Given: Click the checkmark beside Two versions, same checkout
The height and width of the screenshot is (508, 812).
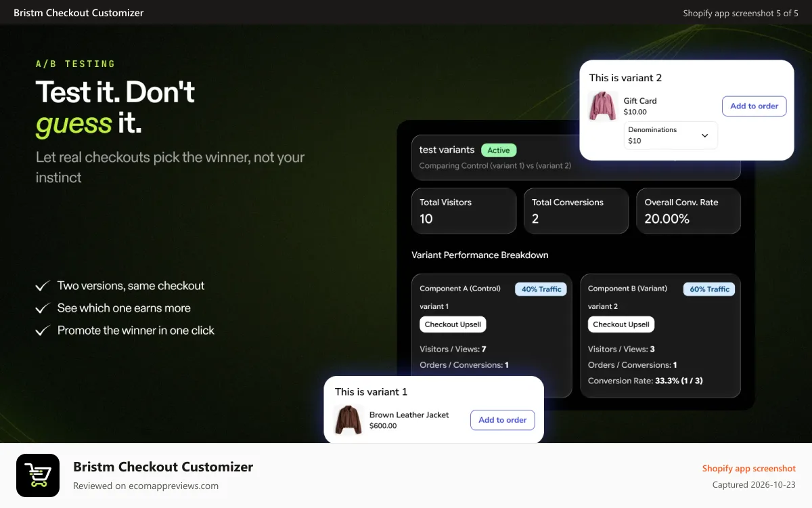Looking at the screenshot, I should point(43,286).
